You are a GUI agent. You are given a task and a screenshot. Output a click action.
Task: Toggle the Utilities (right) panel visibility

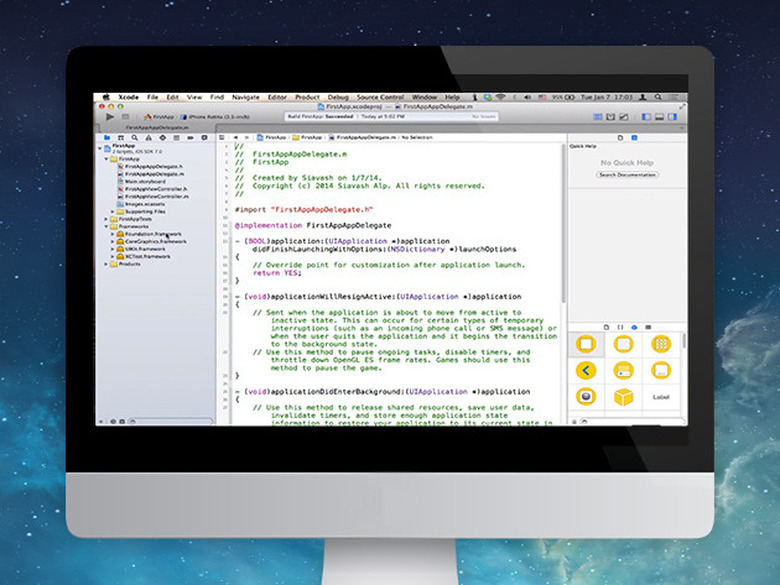pyautogui.click(x=670, y=117)
